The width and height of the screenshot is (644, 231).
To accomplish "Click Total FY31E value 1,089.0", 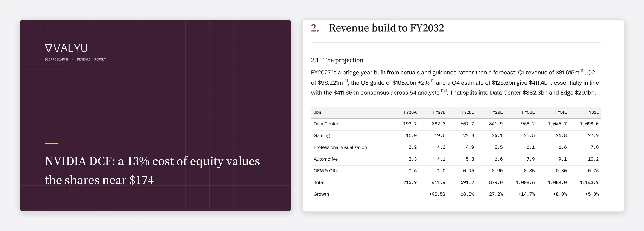I will pyautogui.click(x=557, y=182).
